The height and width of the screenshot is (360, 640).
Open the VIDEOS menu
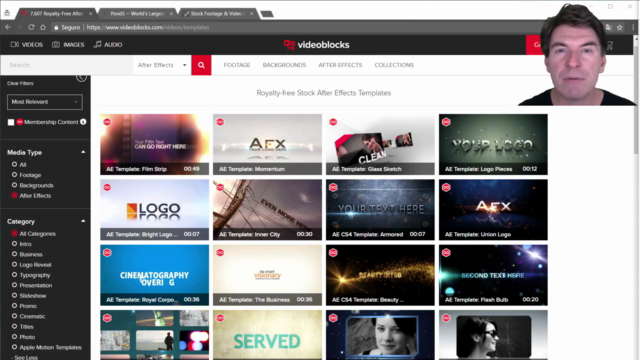coord(27,44)
